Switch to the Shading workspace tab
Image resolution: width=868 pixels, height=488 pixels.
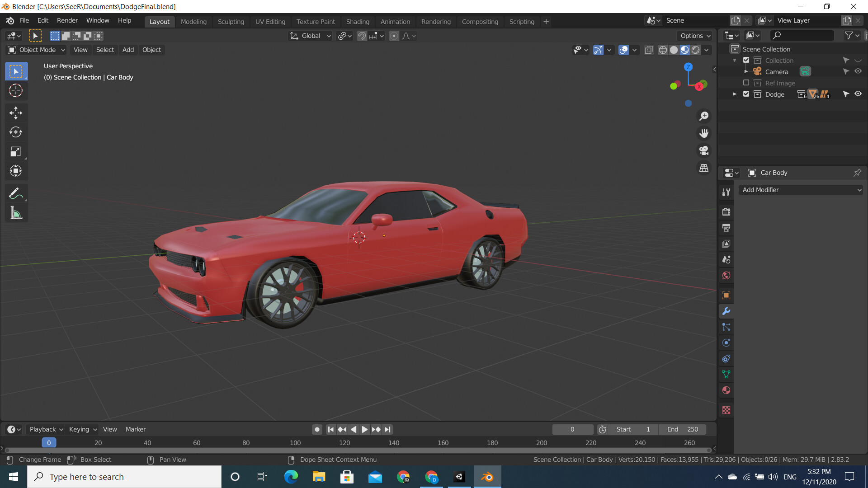pyautogui.click(x=358, y=21)
